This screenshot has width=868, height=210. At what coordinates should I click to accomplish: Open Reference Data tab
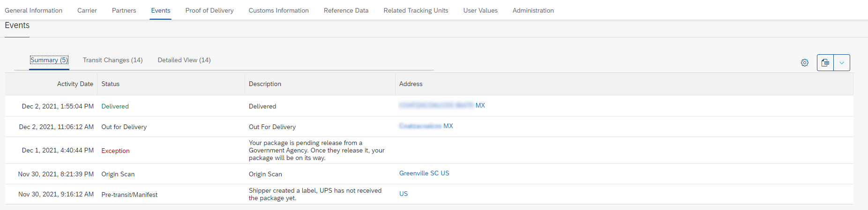tap(346, 10)
